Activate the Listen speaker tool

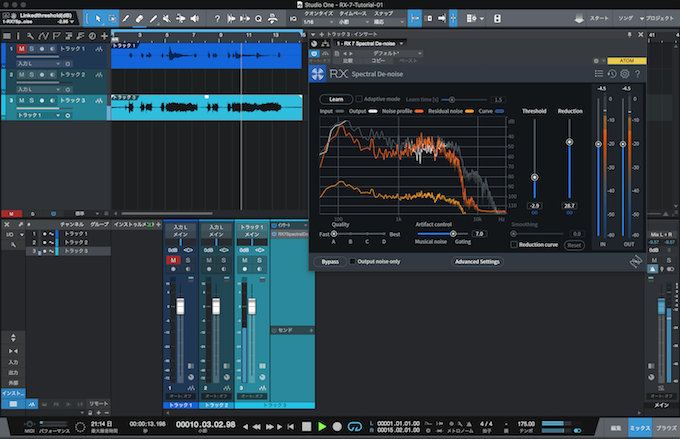click(x=195, y=19)
